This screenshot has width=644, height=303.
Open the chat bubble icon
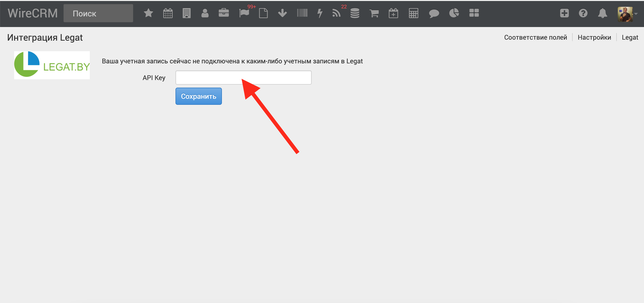coord(434,13)
